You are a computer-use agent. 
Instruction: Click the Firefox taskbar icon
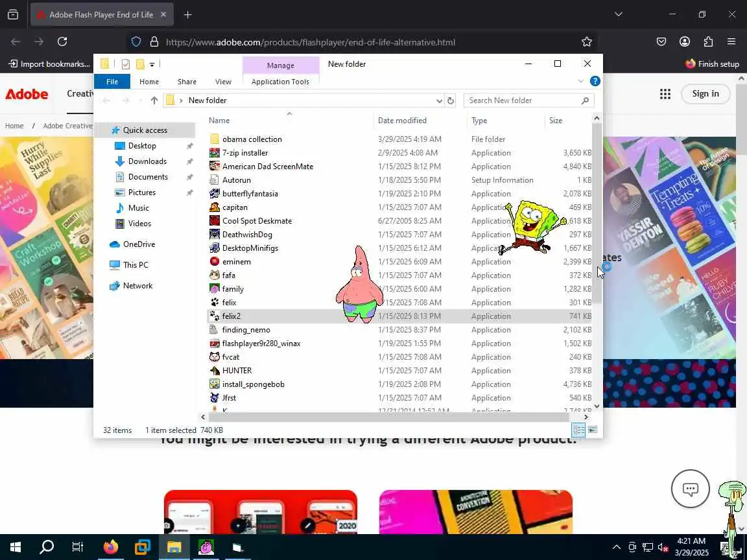click(x=110, y=547)
